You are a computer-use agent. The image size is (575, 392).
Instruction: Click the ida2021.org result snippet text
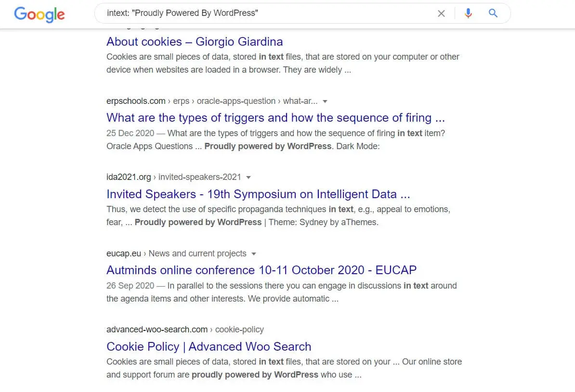pos(278,216)
